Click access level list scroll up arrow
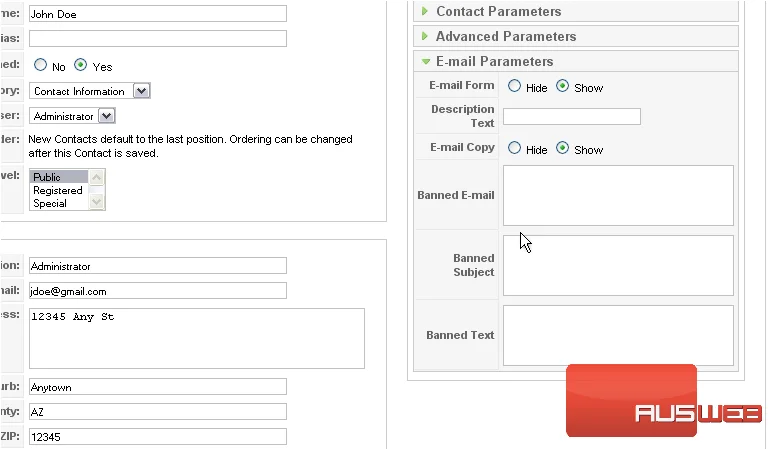 pyautogui.click(x=97, y=177)
